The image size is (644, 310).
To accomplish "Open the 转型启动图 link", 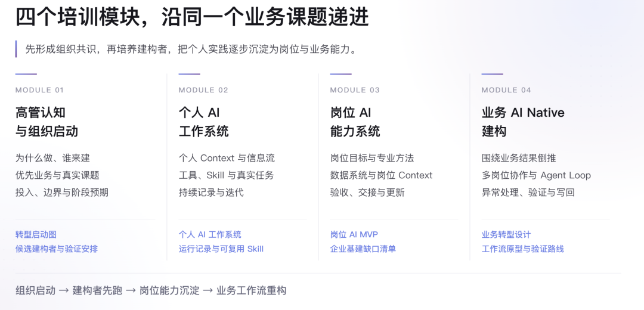I will pyautogui.click(x=36, y=234).
